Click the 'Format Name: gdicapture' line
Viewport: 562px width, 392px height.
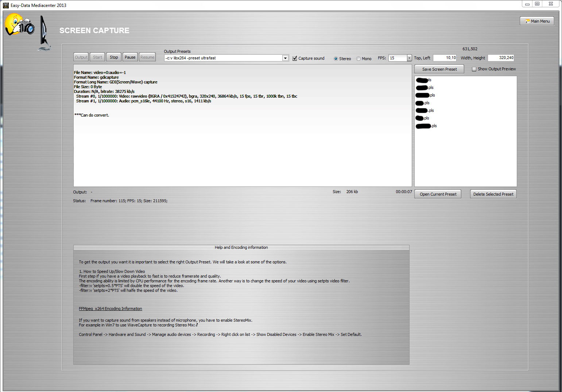click(96, 77)
